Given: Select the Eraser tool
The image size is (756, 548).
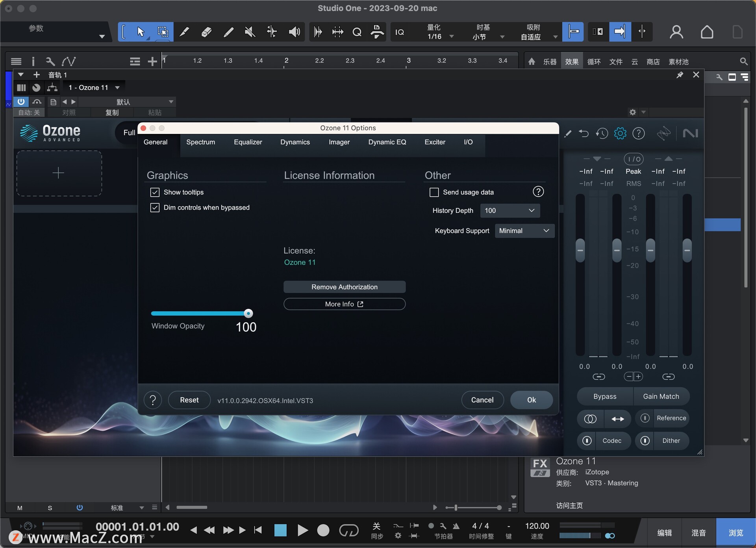Looking at the screenshot, I should (206, 32).
